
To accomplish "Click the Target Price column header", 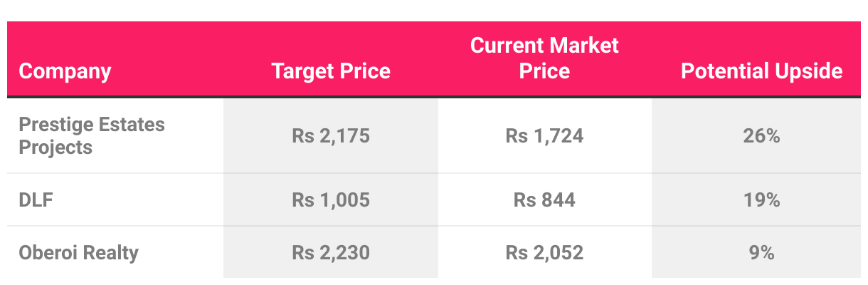I will (x=331, y=71).
